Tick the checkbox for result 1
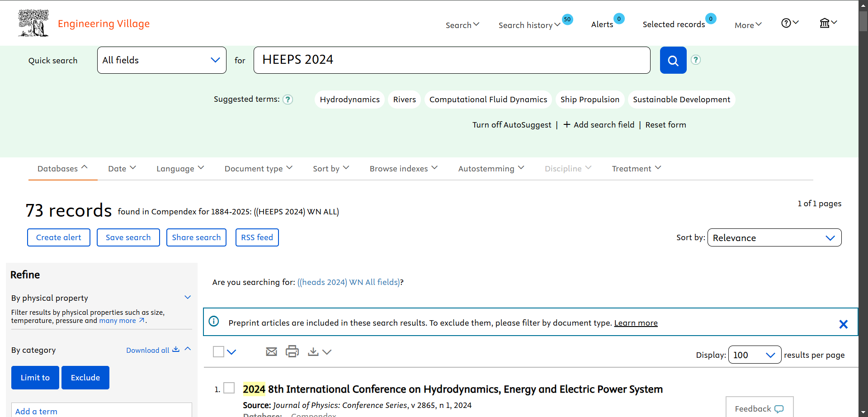The width and height of the screenshot is (868, 417). 229,388
